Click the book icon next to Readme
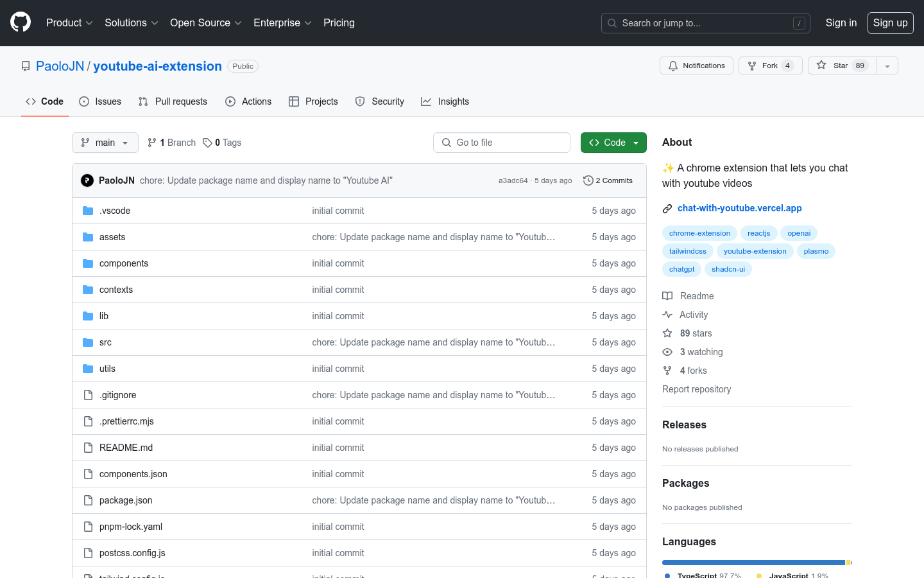The image size is (924, 578). point(667,296)
